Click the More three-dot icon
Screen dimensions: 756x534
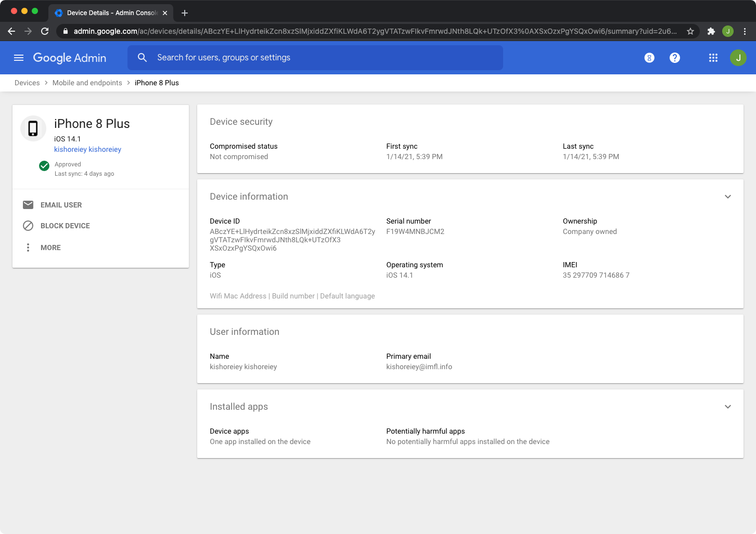click(28, 248)
